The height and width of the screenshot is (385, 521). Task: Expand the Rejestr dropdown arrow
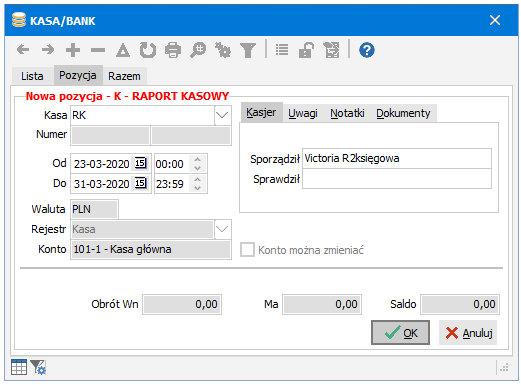click(222, 229)
